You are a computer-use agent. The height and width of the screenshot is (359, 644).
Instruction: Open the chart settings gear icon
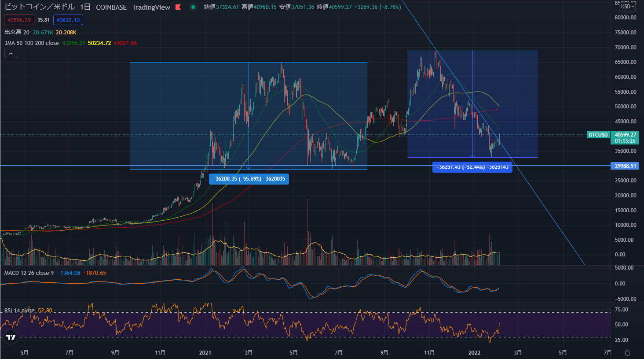click(628, 353)
